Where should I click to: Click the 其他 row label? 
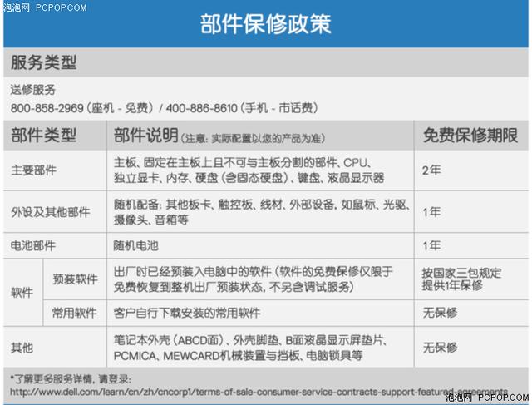coord(22,348)
